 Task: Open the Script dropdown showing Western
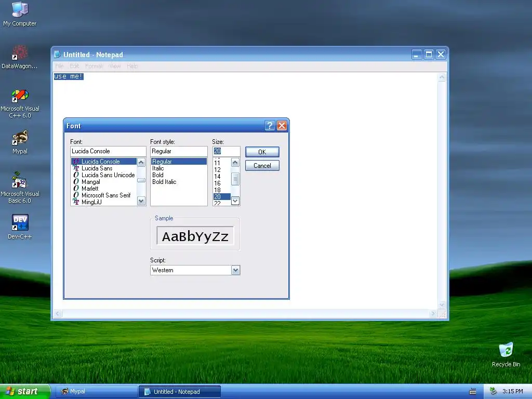point(235,270)
